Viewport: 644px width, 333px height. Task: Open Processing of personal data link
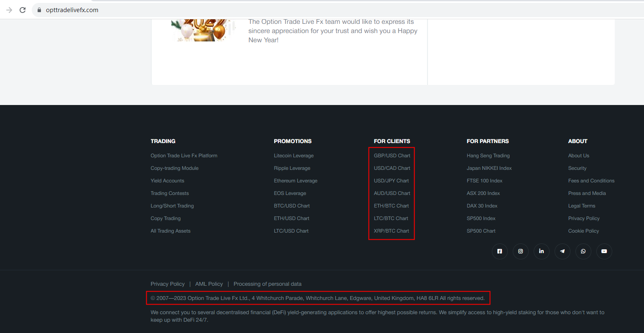pos(267,284)
